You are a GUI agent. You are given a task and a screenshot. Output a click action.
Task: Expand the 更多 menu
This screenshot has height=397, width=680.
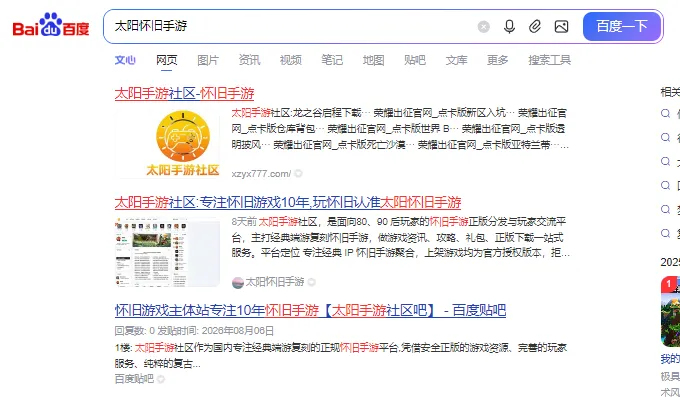497,60
